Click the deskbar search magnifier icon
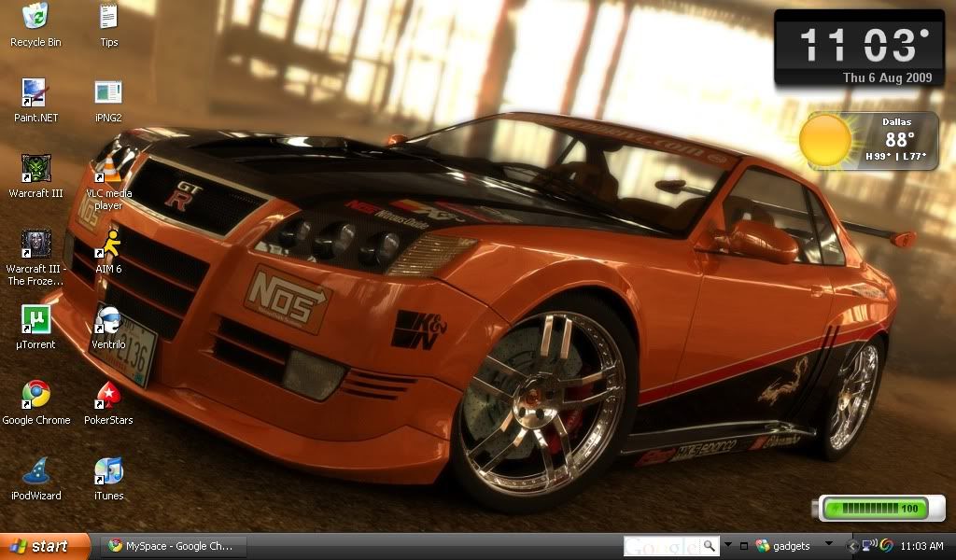Viewport: 956px width, 560px height. point(710,546)
